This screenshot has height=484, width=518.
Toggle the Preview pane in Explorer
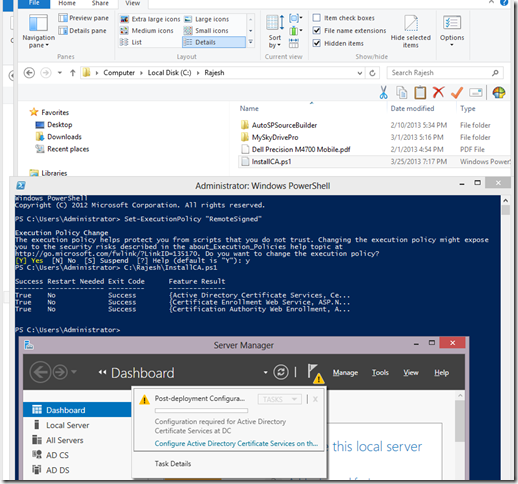(83, 18)
